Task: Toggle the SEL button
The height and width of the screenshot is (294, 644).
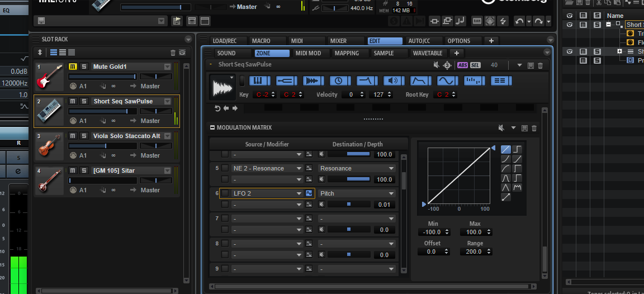Action: tap(475, 65)
